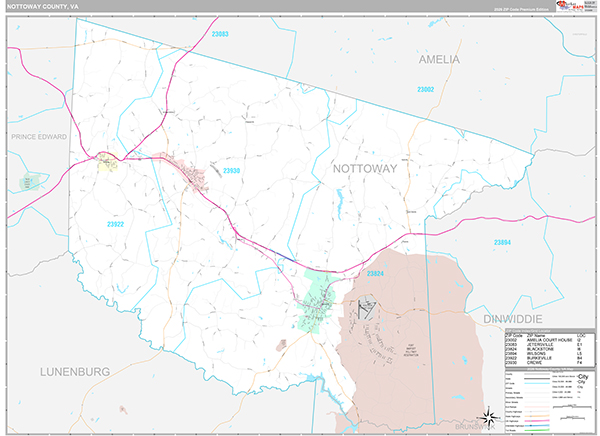Select ZIP code label 23824
The image size is (600, 436).
(x=375, y=273)
